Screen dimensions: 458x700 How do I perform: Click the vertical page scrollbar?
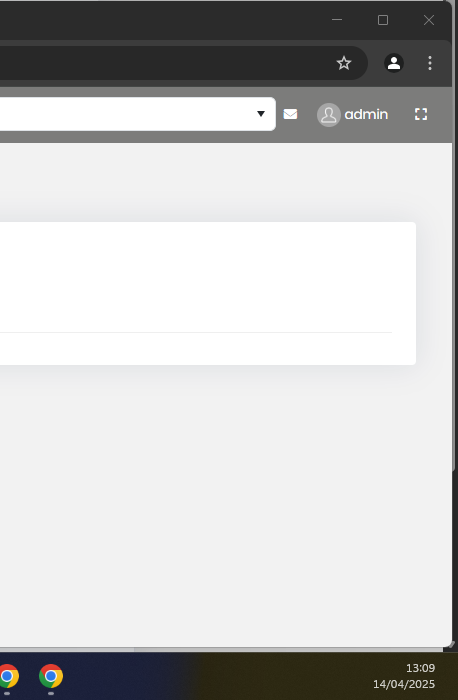point(454,308)
